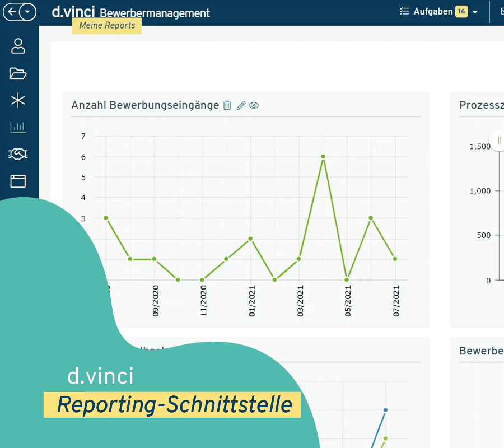Click the y-axis value '7'
Image resolution: width=504 pixels, height=448 pixels.
[x=83, y=136]
